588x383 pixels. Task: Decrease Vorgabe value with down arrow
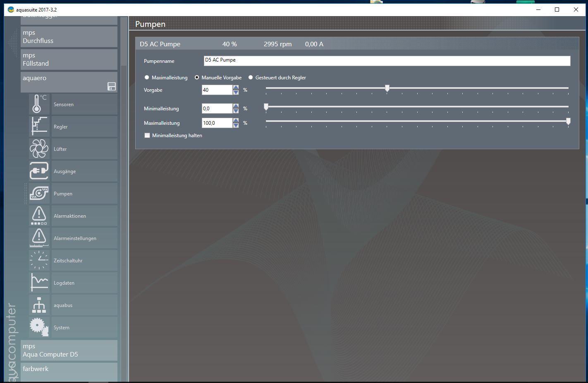click(236, 92)
